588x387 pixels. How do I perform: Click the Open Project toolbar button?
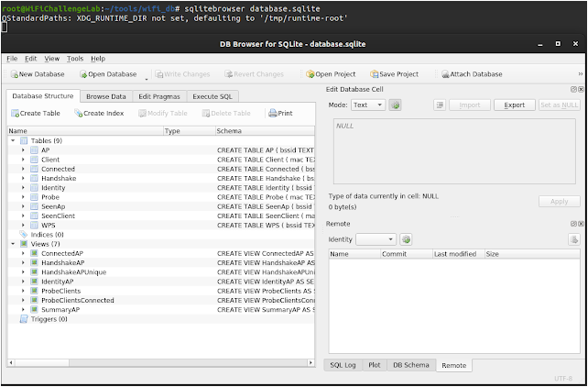331,74
